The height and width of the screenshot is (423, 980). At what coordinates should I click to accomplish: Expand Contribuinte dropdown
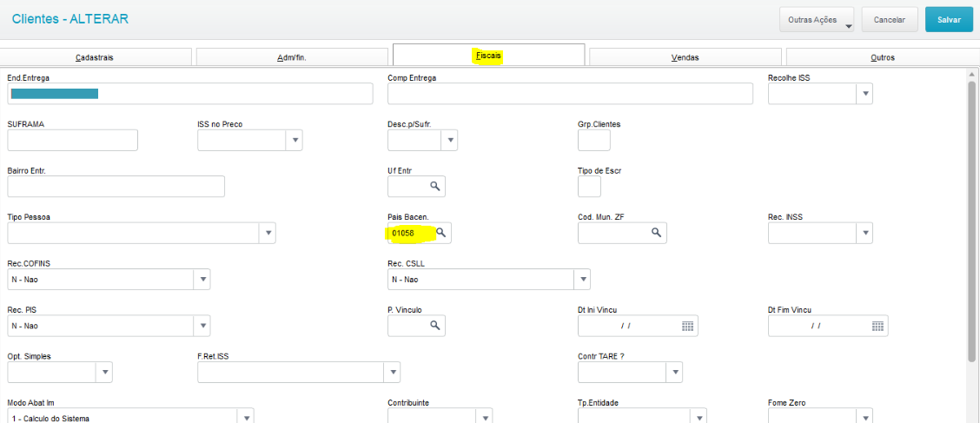[x=485, y=416]
